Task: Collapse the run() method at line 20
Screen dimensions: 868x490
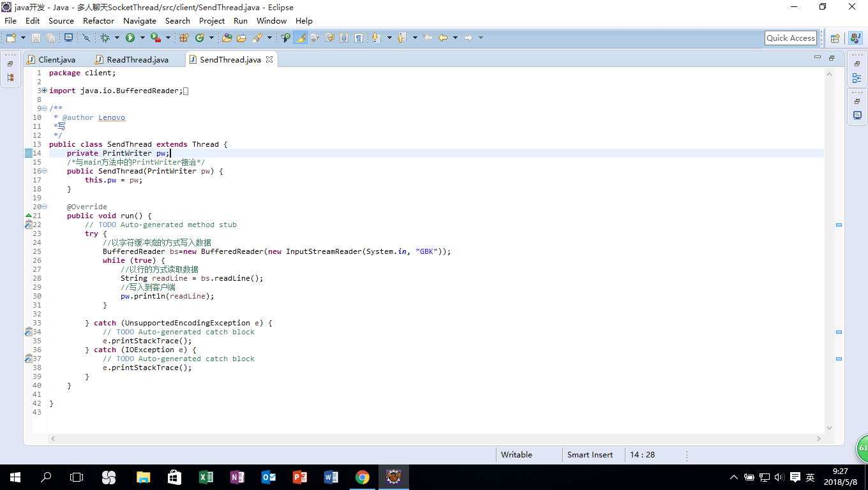Action: click(x=44, y=207)
